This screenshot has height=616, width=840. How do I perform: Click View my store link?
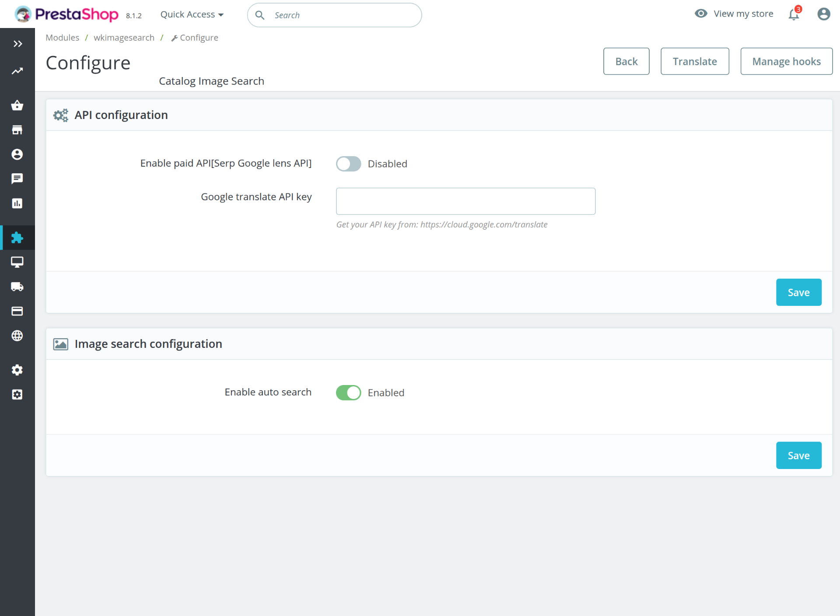coord(743,14)
